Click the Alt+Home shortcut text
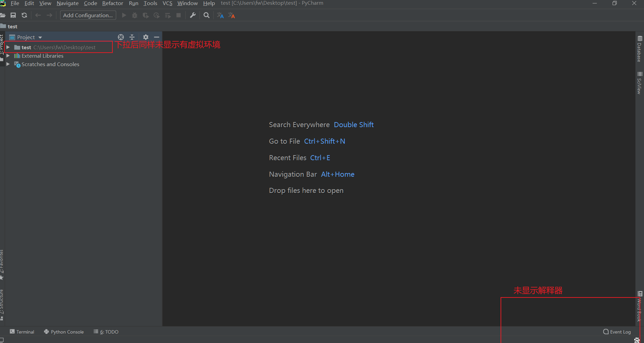Image resolution: width=644 pixels, height=343 pixels. click(338, 174)
